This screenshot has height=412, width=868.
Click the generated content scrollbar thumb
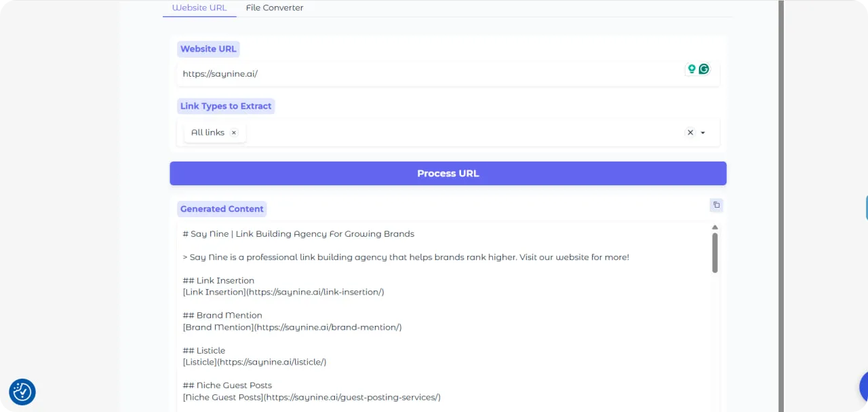click(x=715, y=253)
